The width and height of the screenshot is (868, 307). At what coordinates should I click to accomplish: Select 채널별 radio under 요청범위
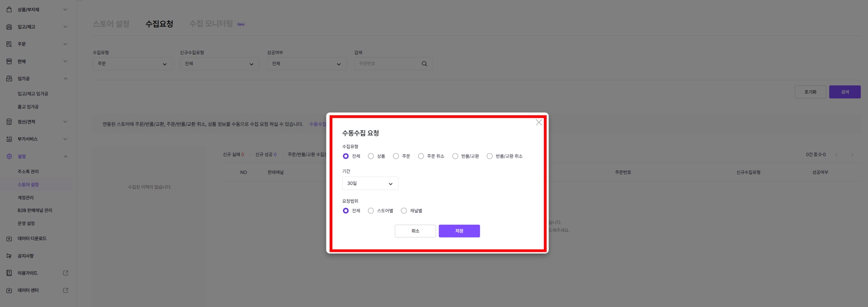404,211
